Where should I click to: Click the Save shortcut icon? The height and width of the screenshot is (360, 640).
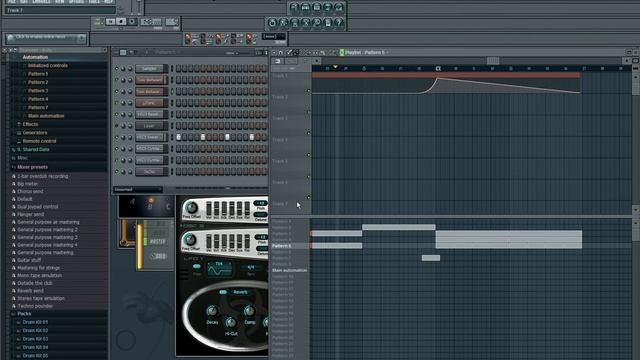tap(283, 23)
